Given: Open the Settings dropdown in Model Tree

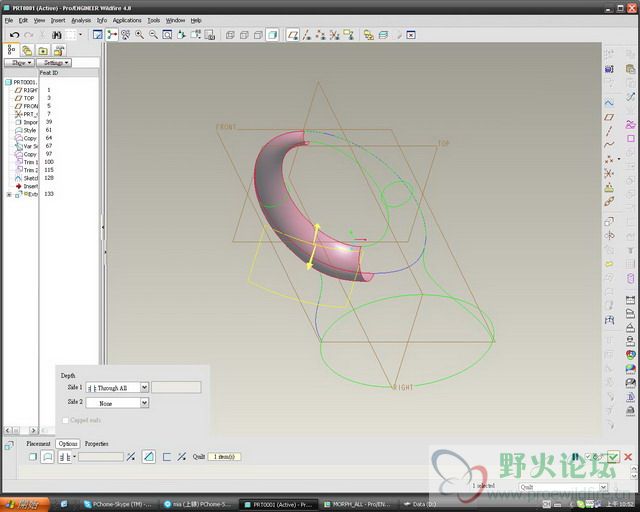Looking at the screenshot, I should (54, 62).
